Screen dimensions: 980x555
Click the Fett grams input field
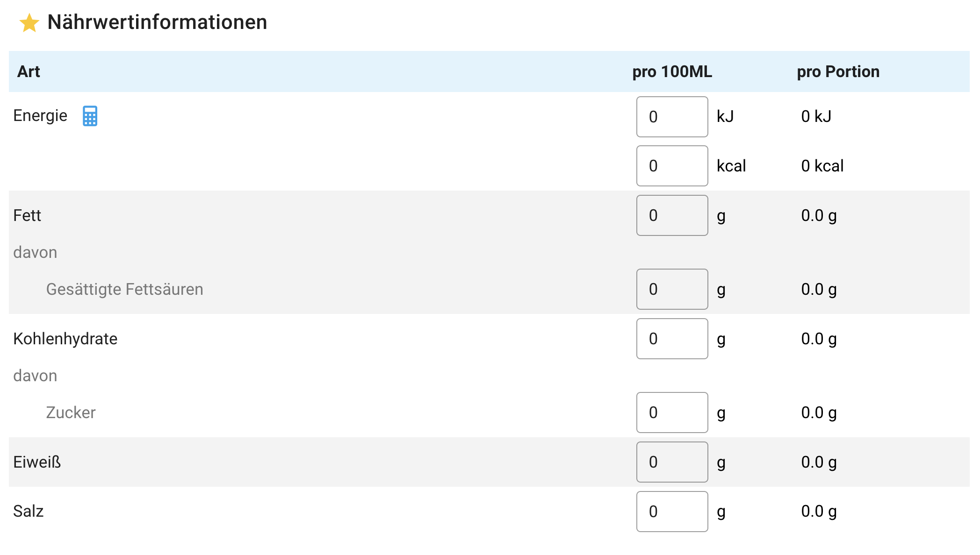coord(672,215)
